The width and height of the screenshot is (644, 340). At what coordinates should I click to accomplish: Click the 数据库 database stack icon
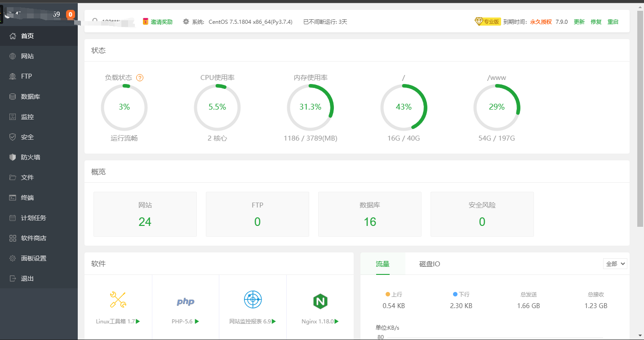(x=13, y=97)
